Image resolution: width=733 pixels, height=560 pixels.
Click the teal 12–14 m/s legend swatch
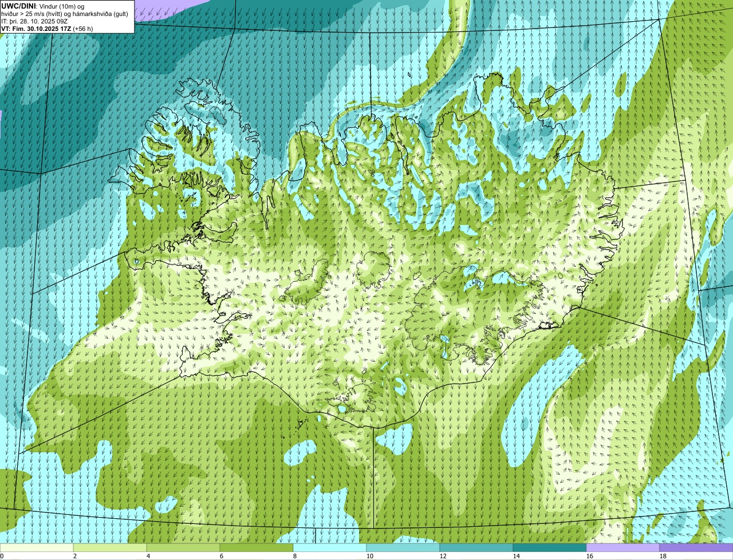click(476, 548)
